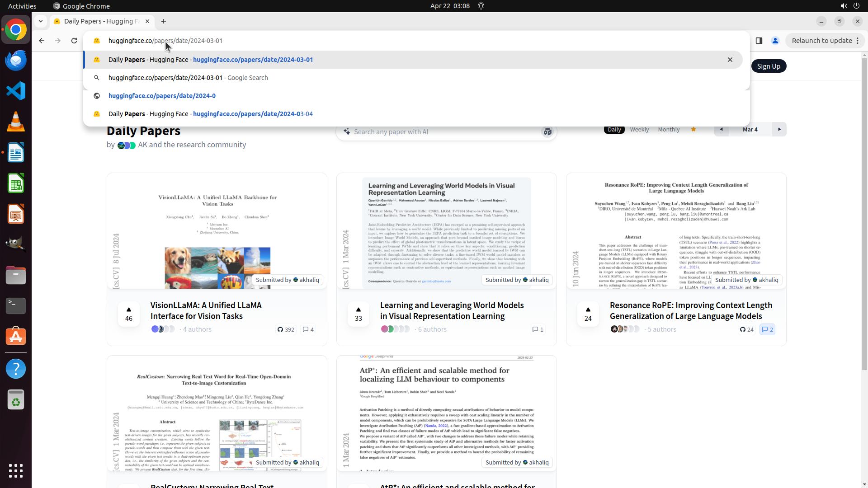Upvote the VisionLLaMA paper

pyautogui.click(x=129, y=314)
